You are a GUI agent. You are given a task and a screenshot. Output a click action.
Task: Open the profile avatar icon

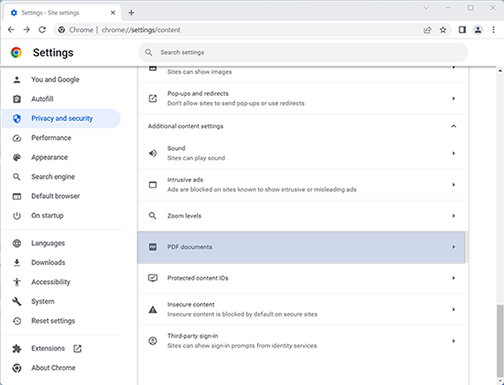[x=478, y=30]
